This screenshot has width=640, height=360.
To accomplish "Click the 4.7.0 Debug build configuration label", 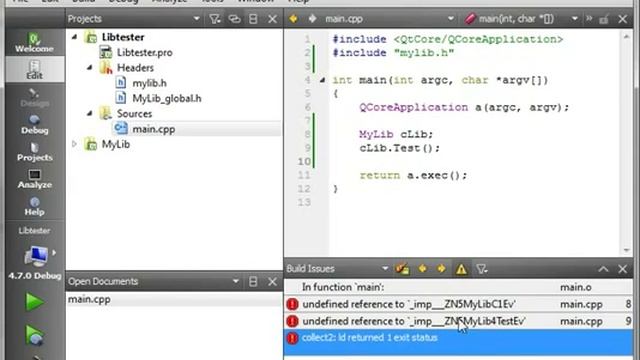I will 35,276.
